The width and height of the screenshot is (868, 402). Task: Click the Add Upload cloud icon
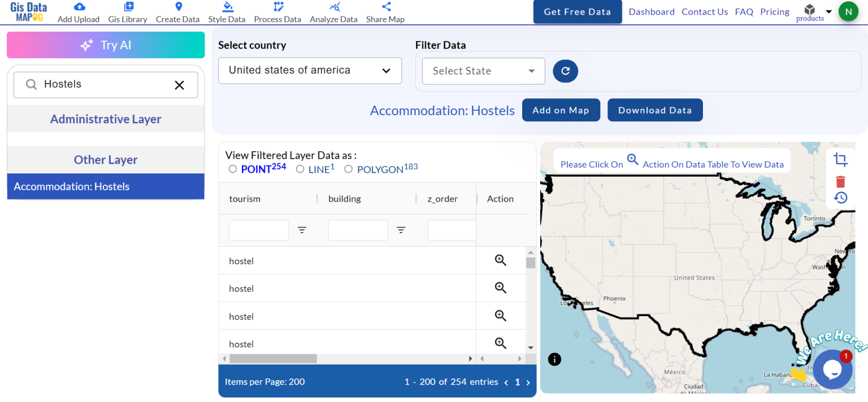coord(78,7)
